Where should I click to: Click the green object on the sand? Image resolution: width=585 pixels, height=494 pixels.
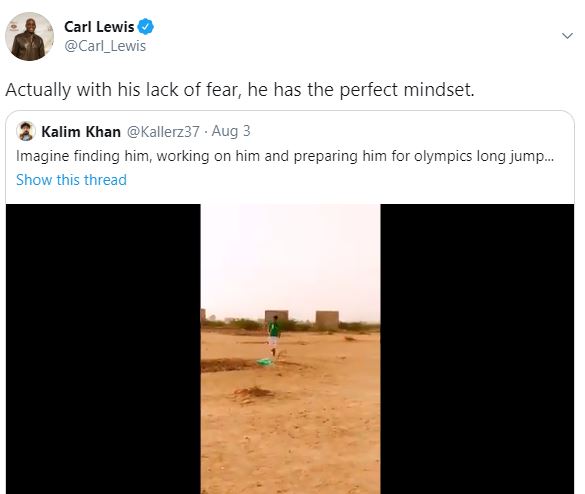(x=265, y=362)
